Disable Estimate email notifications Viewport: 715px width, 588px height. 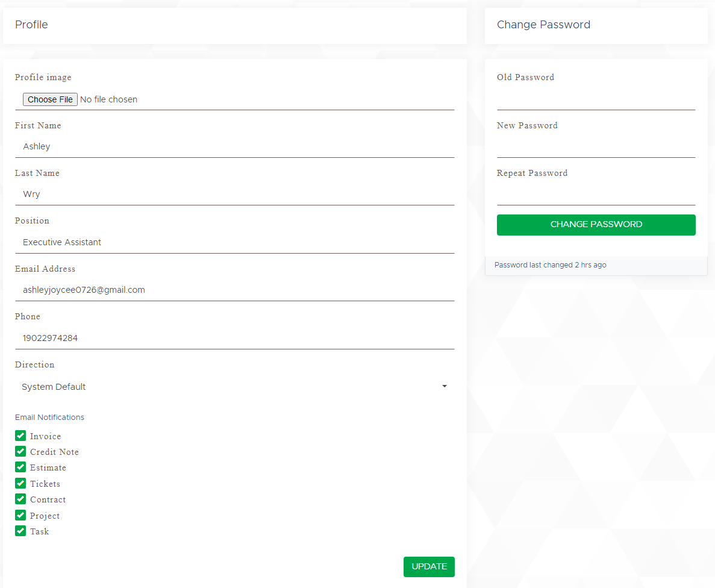20,467
